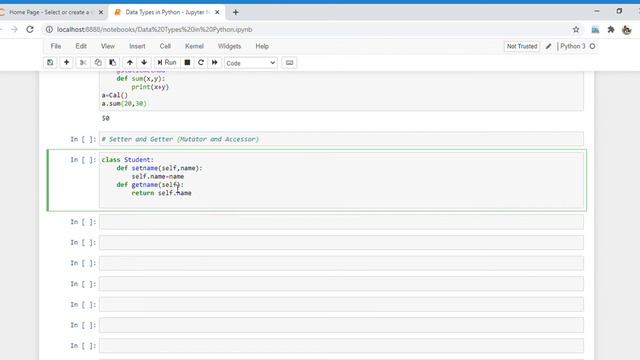This screenshot has height=360, width=640.
Task: Restart kernel and run all cells icon
Action: point(215,63)
